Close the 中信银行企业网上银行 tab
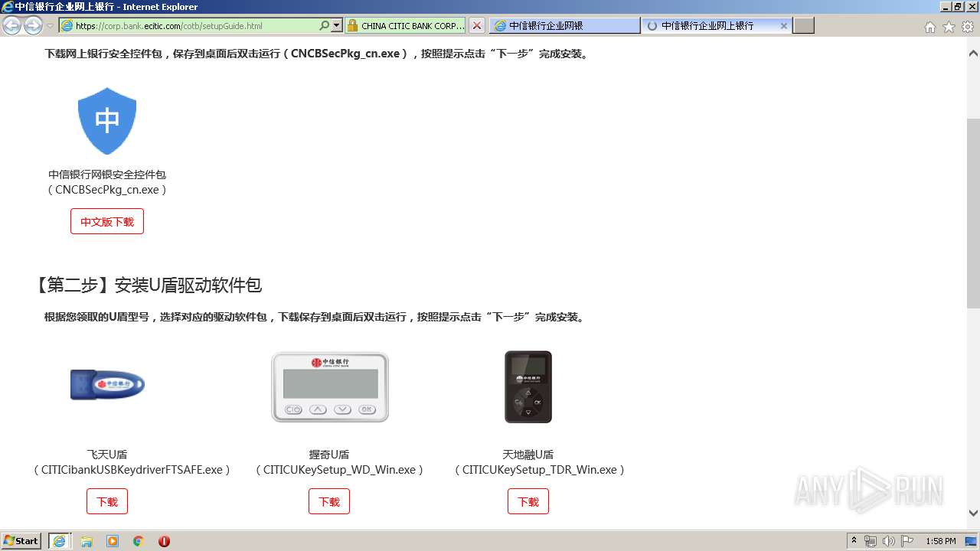 784,25
